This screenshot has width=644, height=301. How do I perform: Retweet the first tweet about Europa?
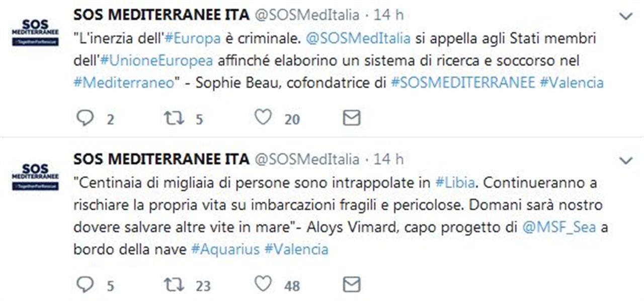(174, 118)
